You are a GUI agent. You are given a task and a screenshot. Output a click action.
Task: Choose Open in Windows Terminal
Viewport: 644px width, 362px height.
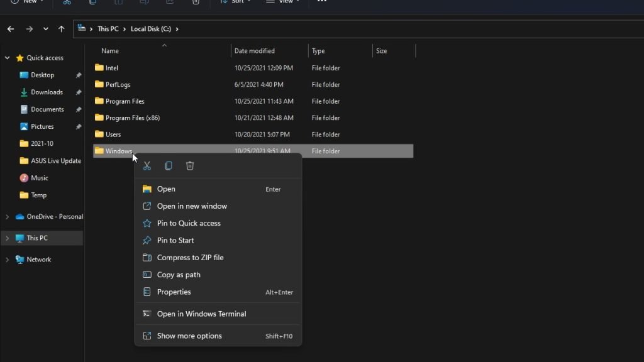coord(218,314)
